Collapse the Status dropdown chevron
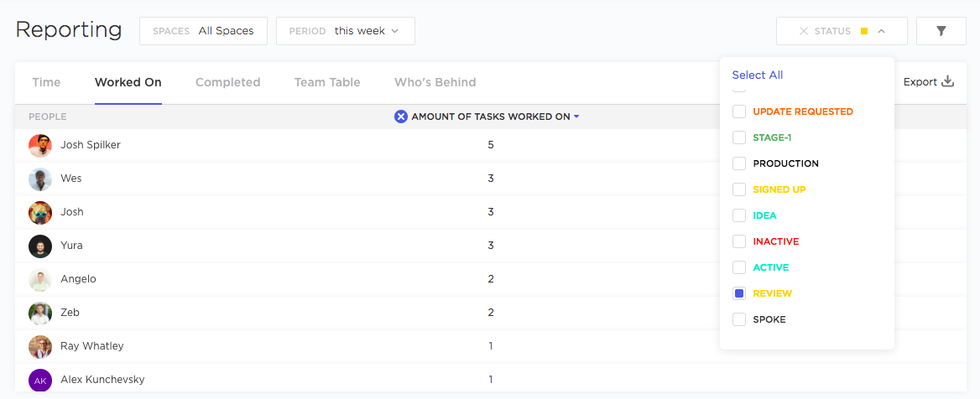Screen dimensions: 980x399 coord(882,31)
